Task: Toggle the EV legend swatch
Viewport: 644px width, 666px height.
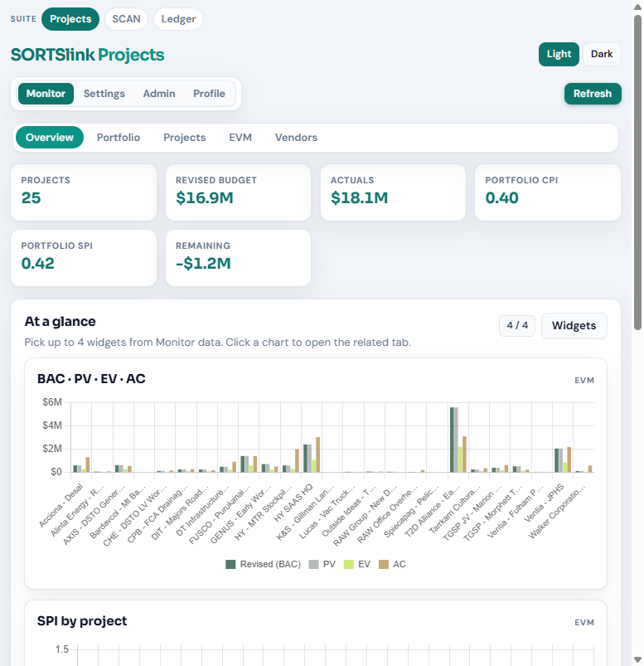Action: (349, 565)
